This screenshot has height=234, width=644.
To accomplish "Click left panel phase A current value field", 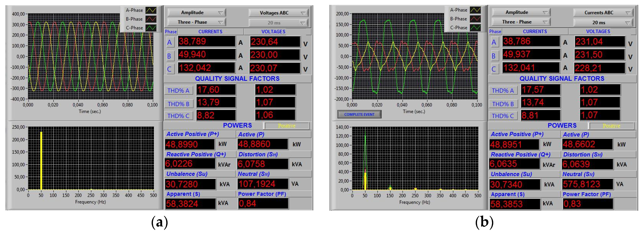I will click(x=206, y=41).
